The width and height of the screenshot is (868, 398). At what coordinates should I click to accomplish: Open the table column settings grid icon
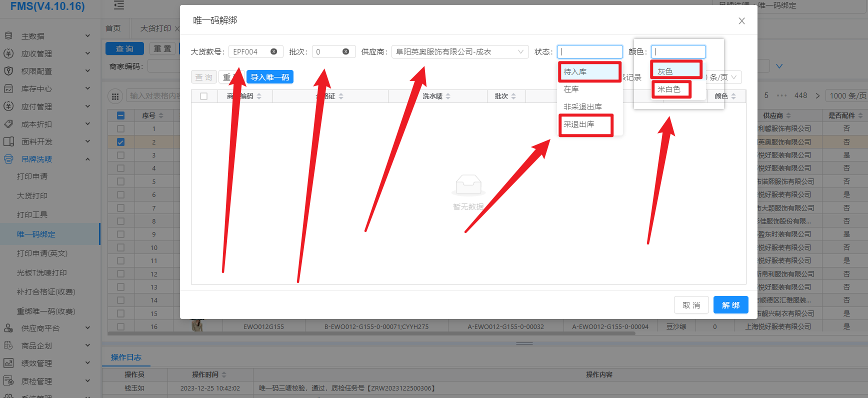click(115, 96)
